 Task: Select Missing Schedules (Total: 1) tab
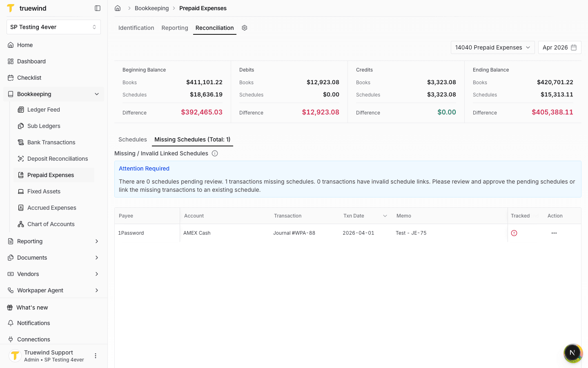pyautogui.click(x=192, y=139)
